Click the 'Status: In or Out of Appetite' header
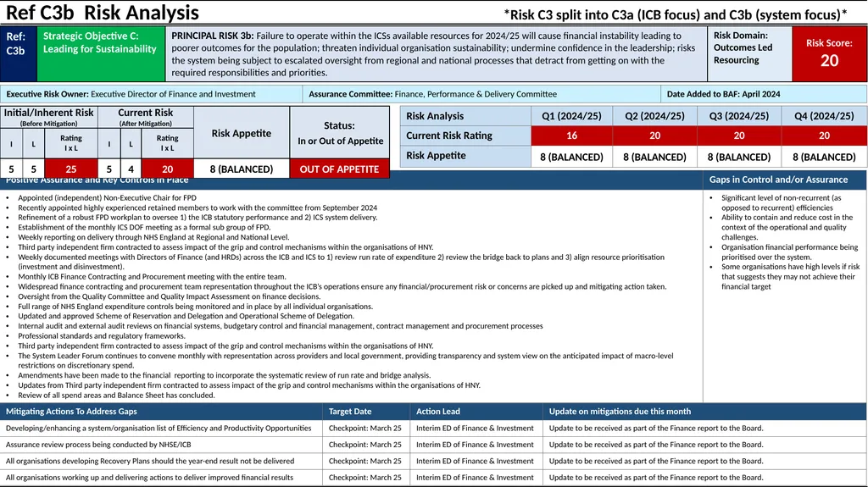Screen dimensions: 868x487 click(339, 133)
